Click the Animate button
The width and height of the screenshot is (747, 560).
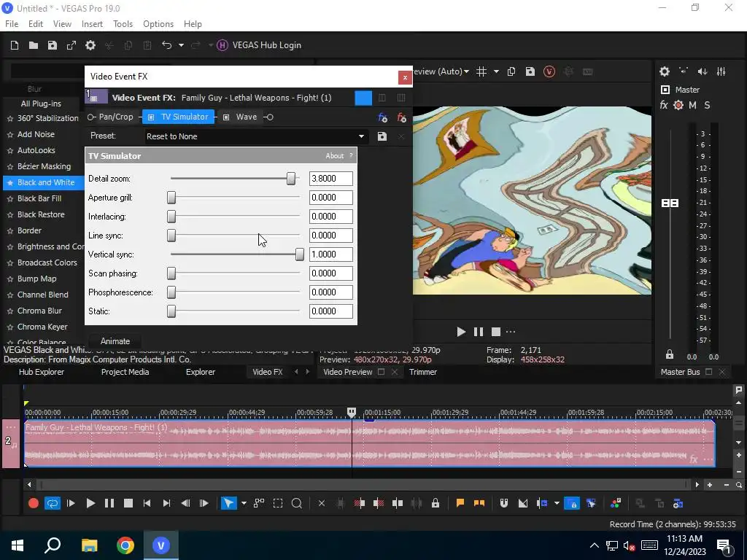click(x=115, y=341)
